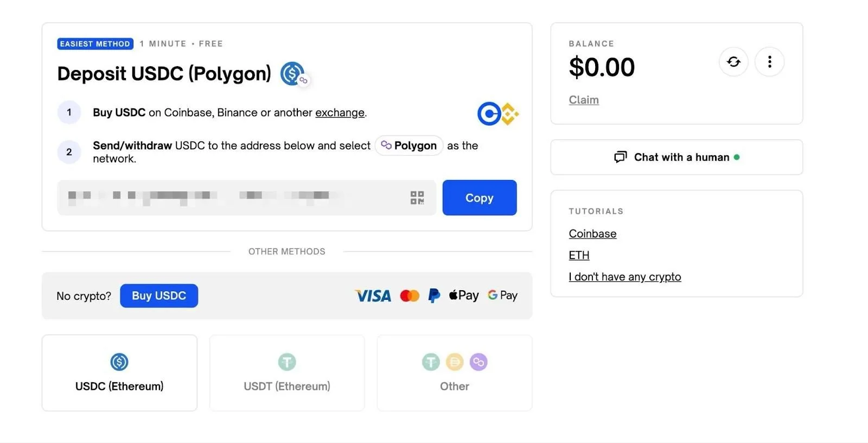Open the exchange link in step 1
The width and height of the screenshot is (868, 443).
pyautogui.click(x=340, y=112)
